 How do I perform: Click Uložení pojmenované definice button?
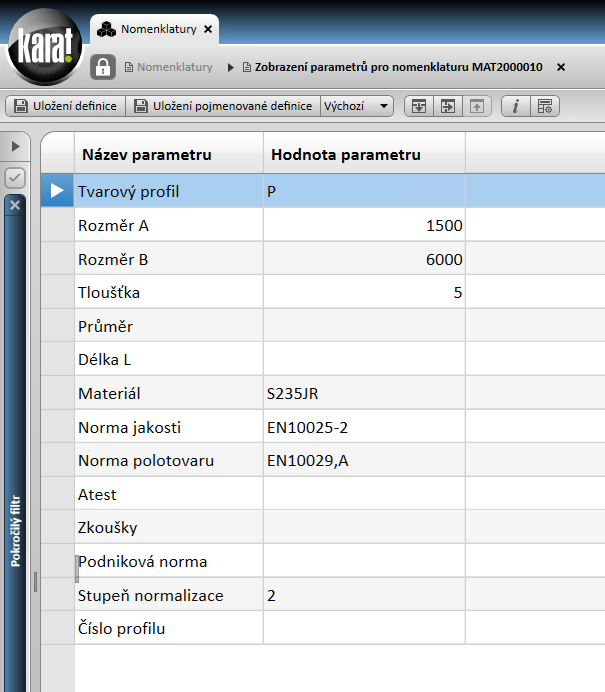coord(223,106)
